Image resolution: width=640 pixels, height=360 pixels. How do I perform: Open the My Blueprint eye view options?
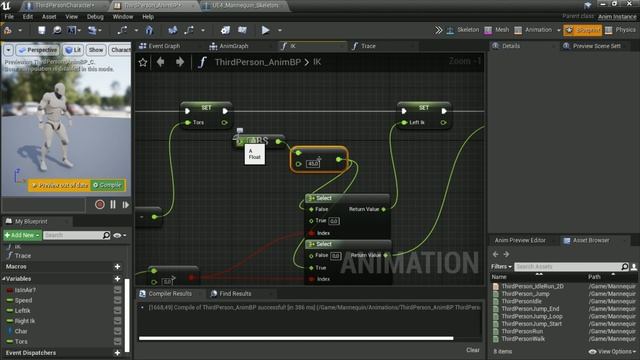click(119, 235)
